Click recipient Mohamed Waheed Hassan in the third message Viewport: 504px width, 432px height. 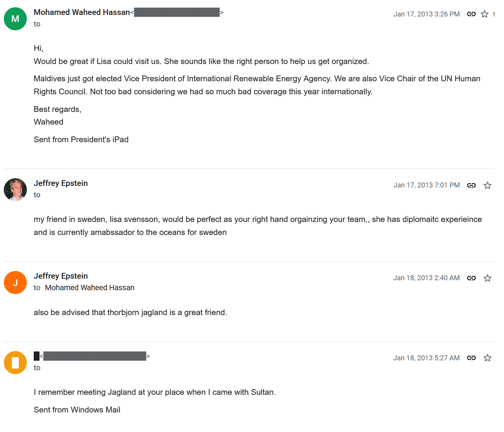(x=90, y=287)
